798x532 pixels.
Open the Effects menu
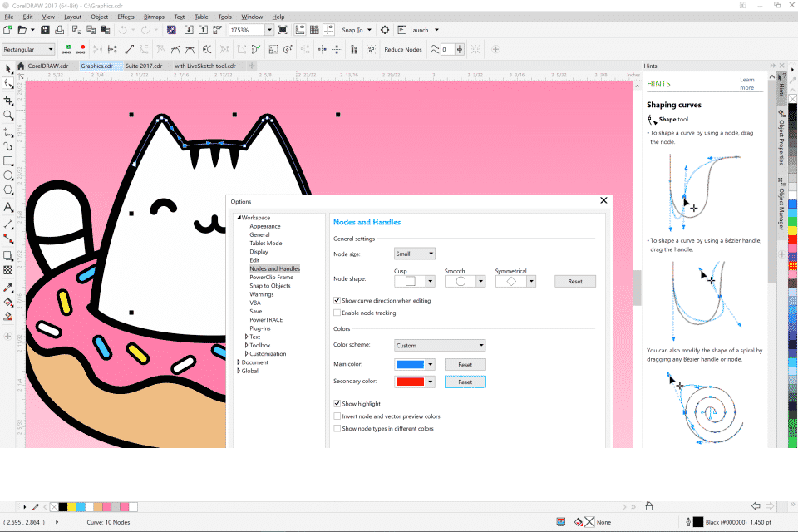[x=126, y=17]
